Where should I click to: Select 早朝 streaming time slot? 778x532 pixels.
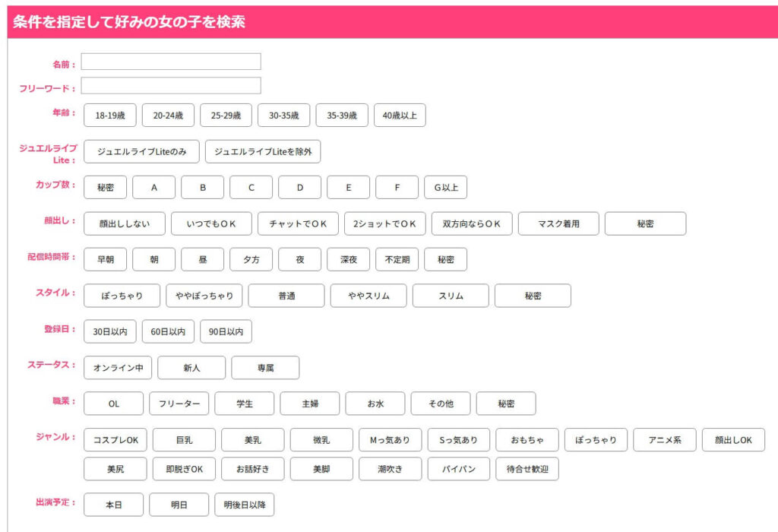click(x=105, y=260)
